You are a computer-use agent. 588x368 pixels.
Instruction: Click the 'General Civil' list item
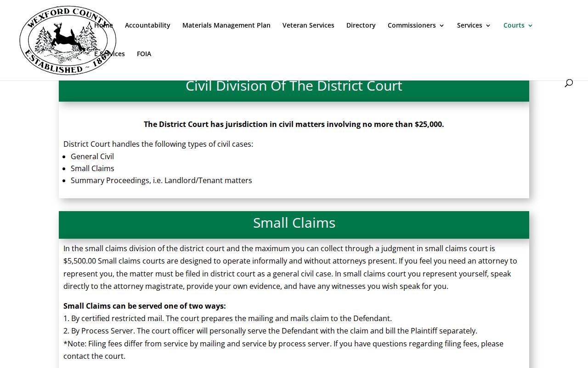92,156
